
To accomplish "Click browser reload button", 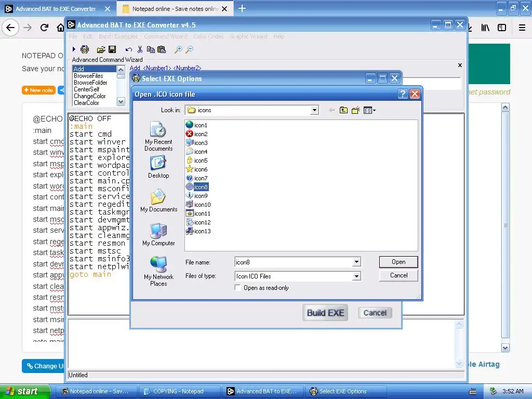I will (x=44, y=28).
